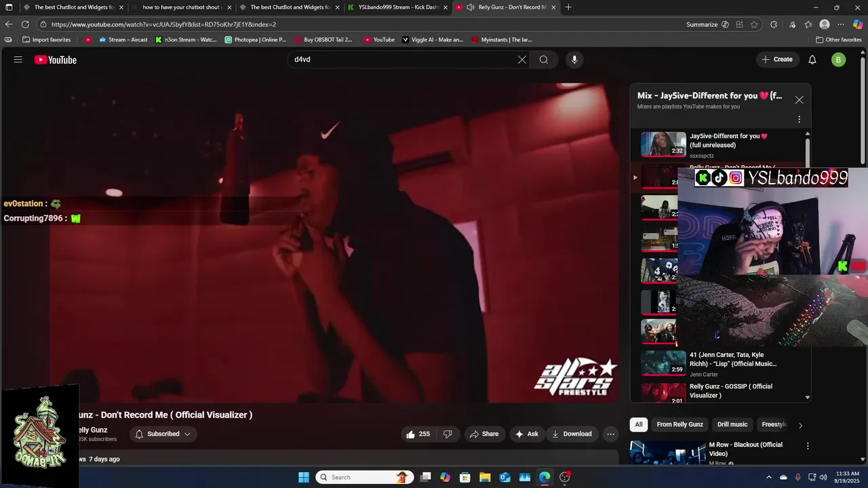Viewport: 868px width, 488px height.
Task: Open the Mix playlist three-dot options
Action: (799, 119)
